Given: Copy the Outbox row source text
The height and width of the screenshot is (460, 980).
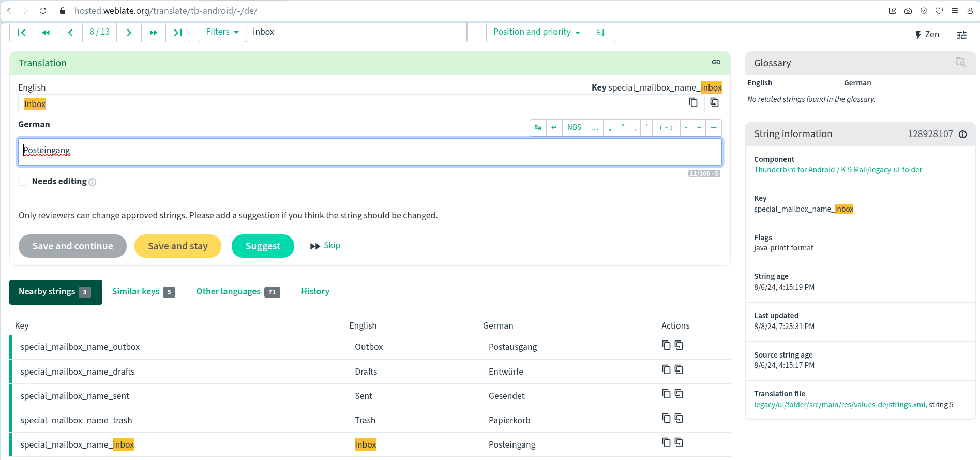Looking at the screenshot, I should (x=666, y=345).
